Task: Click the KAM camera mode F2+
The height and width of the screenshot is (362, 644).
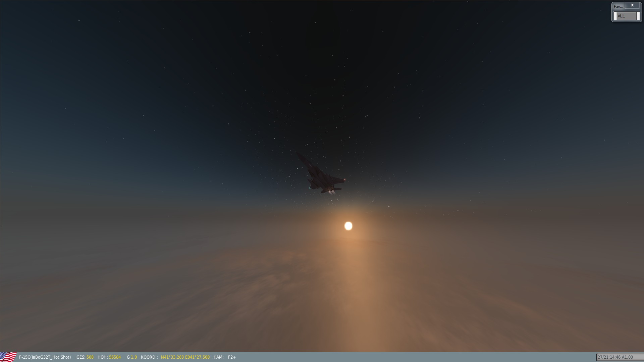Action: pos(232,357)
